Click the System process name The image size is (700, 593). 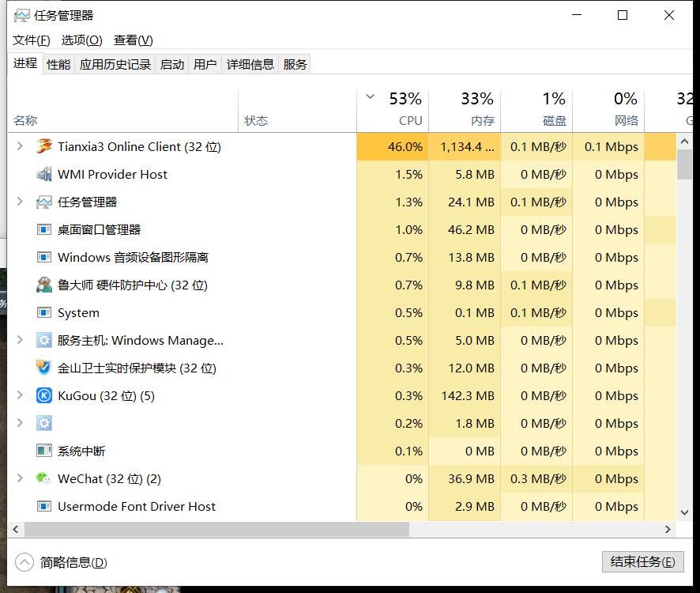click(78, 313)
